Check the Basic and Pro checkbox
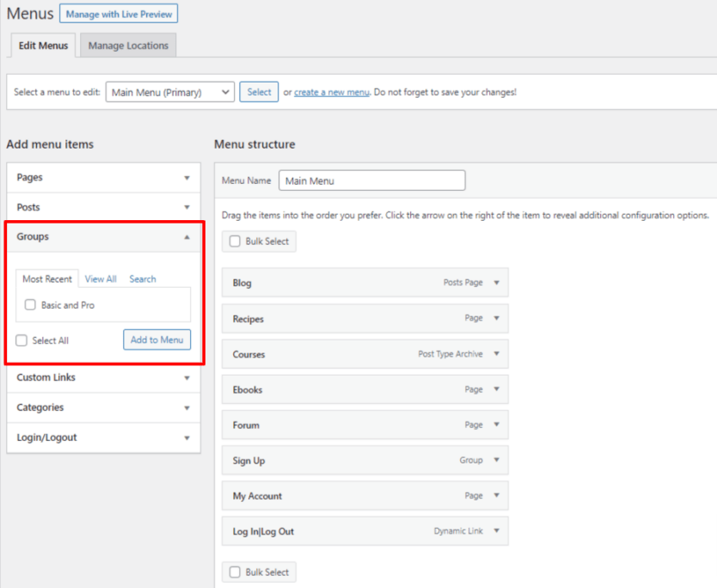 click(x=30, y=304)
